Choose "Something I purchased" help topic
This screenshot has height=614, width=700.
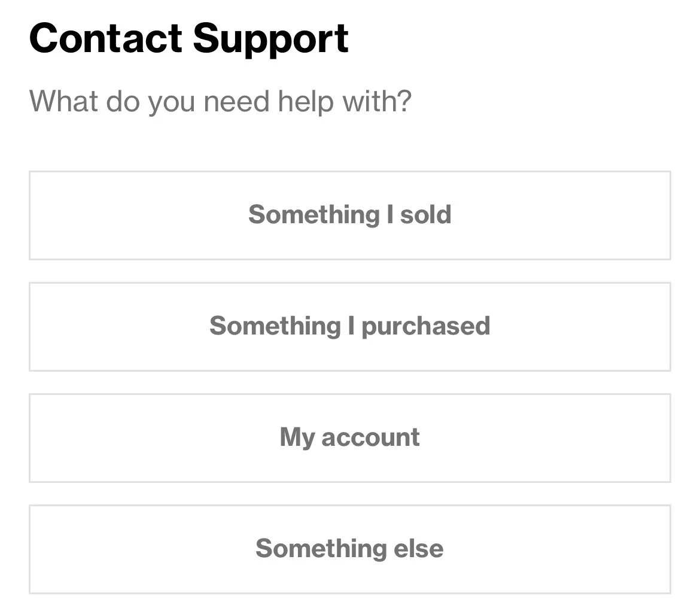tap(350, 326)
